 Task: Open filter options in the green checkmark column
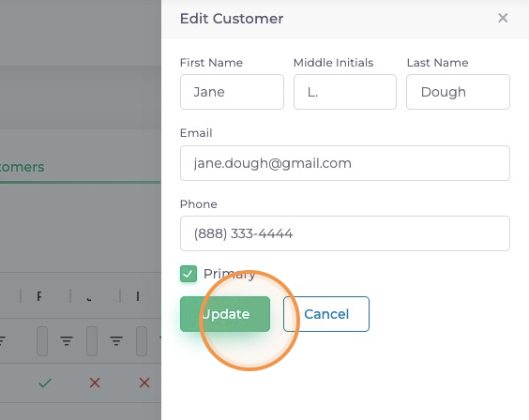[x=67, y=341]
